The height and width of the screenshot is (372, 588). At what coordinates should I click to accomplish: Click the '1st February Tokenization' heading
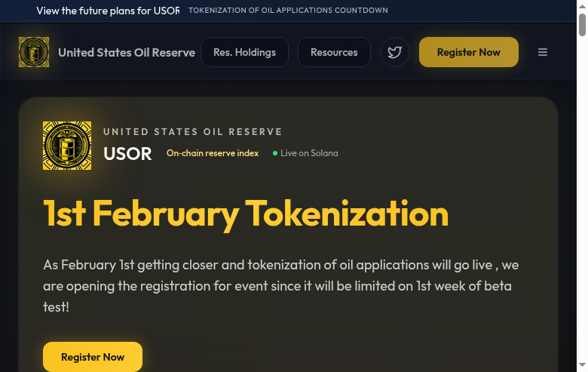coord(246,214)
